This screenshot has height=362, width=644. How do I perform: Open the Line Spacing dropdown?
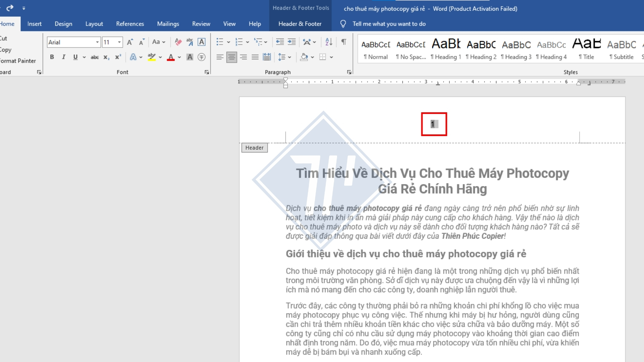284,57
